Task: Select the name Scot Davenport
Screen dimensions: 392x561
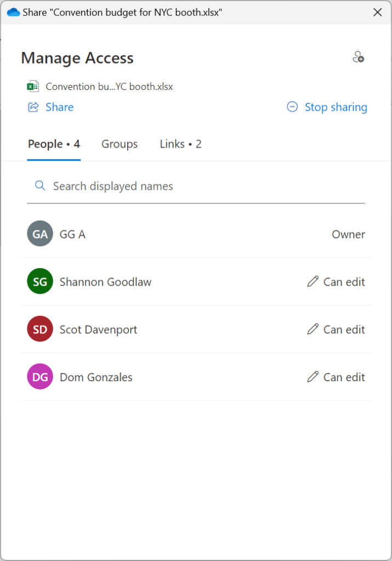Action: (98, 330)
